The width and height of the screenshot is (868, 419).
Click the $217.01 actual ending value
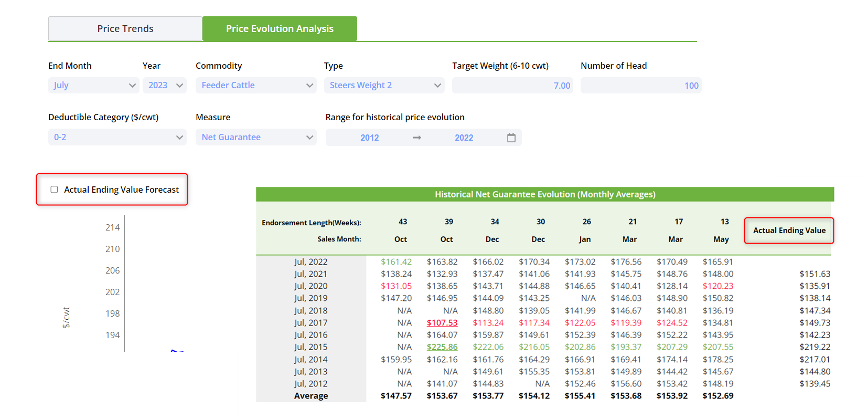click(x=815, y=360)
